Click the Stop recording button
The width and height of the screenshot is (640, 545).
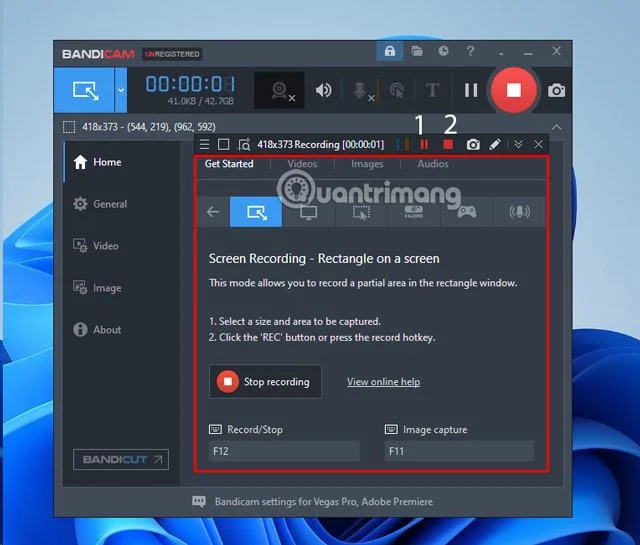(x=265, y=382)
